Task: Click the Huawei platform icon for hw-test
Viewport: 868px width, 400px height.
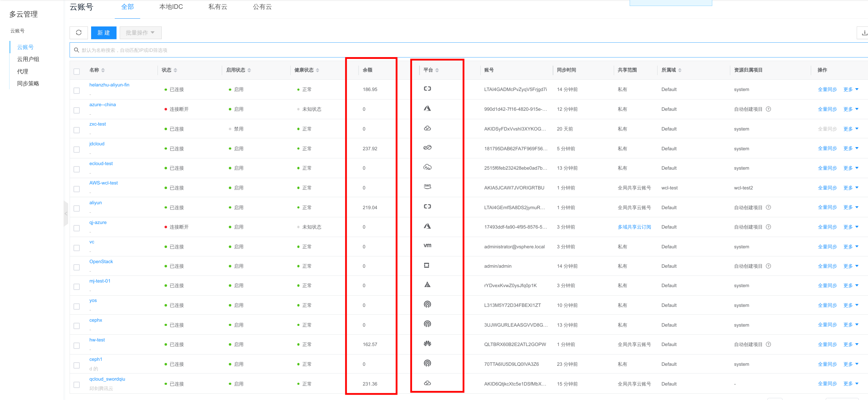Action: 427,344
